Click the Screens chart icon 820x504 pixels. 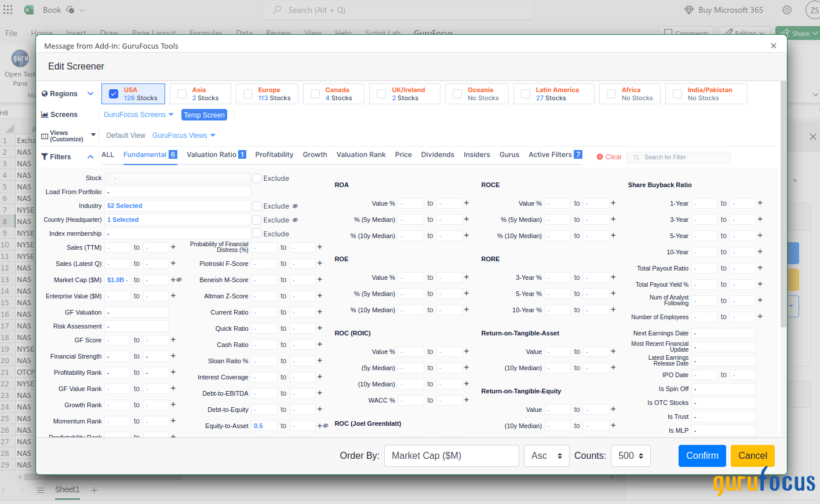(45, 114)
